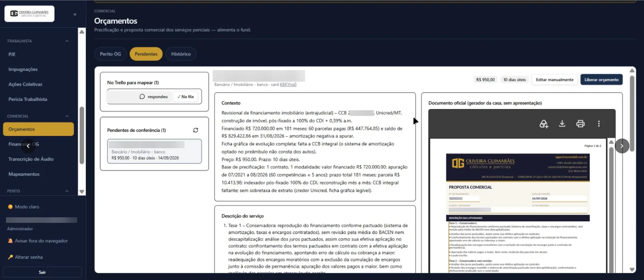Screen dimensions: 644x280
Task: Select the Pendentes tab
Action: coord(146,54)
